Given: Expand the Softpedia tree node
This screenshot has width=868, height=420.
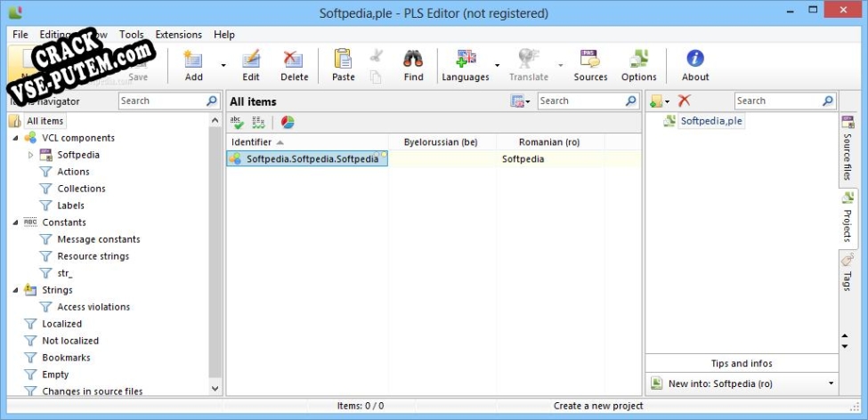Looking at the screenshot, I should click(x=31, y=155).
